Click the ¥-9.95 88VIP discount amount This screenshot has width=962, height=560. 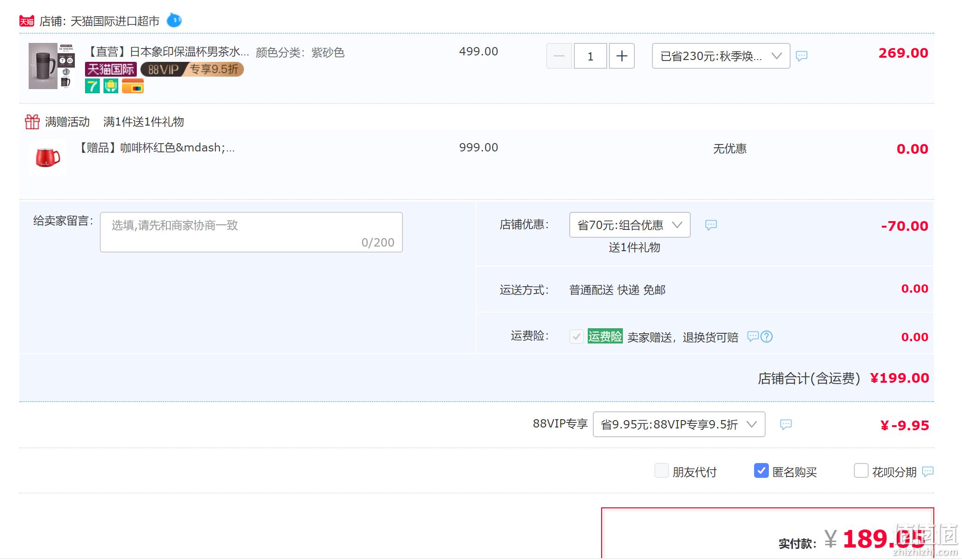point(905,426)
